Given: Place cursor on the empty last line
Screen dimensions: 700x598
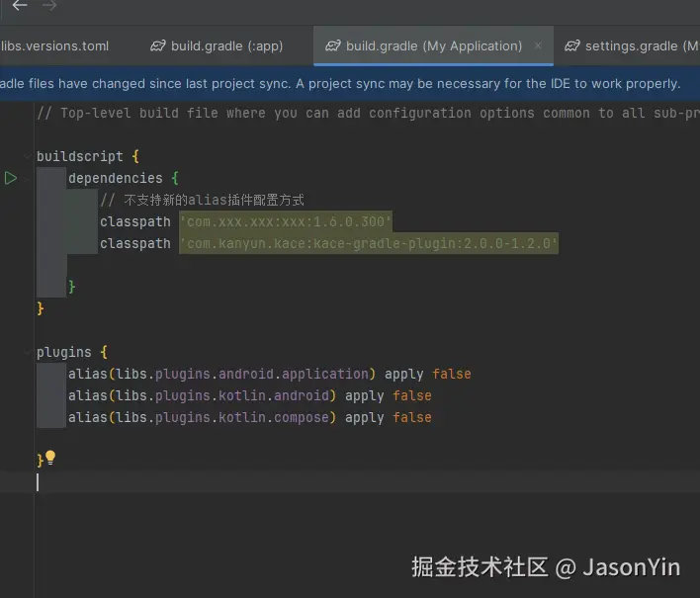Looking at the screenshot, I should [x=350, y=482].
